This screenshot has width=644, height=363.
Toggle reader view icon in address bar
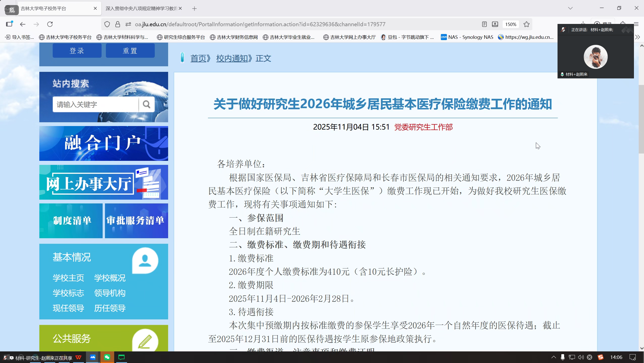[x=484, y=24]
